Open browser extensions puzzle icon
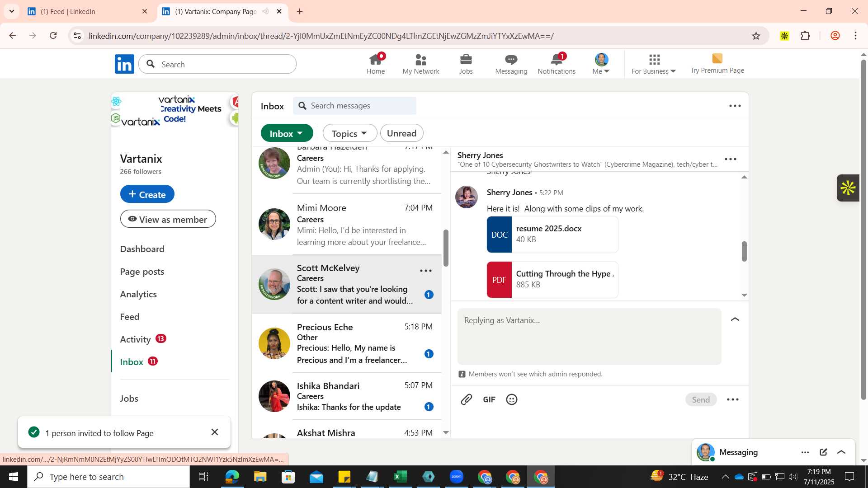Screen dimensions: 868x488 pos(805,36)
